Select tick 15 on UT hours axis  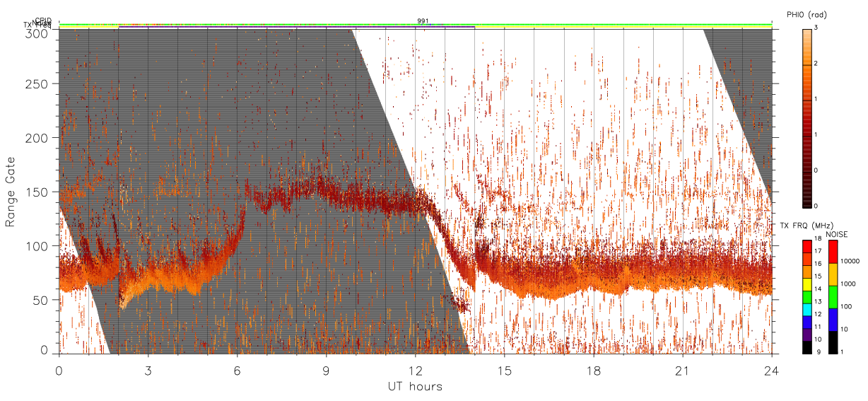tap(505, 370)
